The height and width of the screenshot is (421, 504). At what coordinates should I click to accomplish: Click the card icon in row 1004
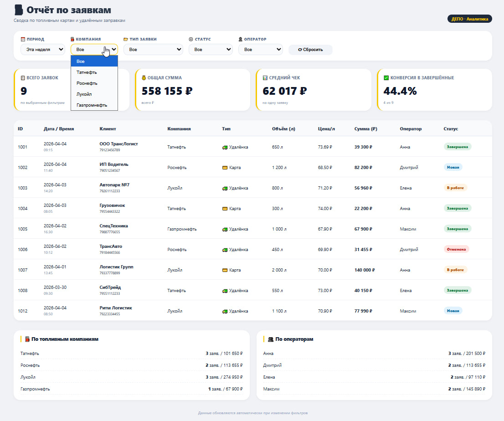tap(225, 209)
